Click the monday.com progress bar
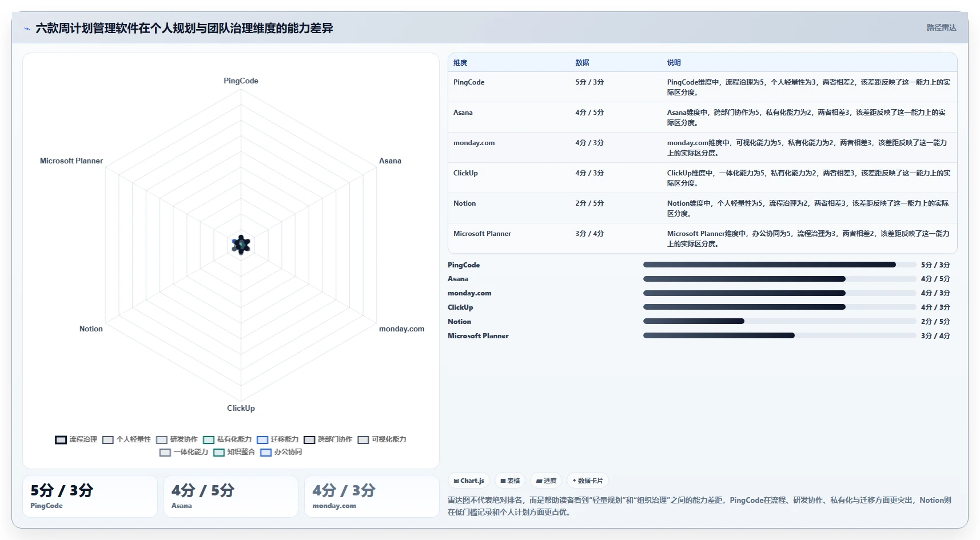980x540 pixels. (x=779, y=293)
